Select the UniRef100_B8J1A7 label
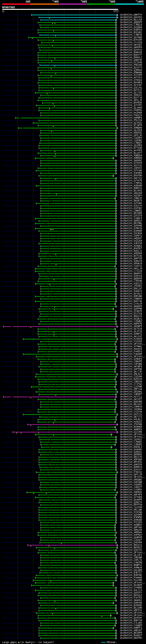Image resolution: width=146 pixels, height=644 pixels. [x=131, y=404]
